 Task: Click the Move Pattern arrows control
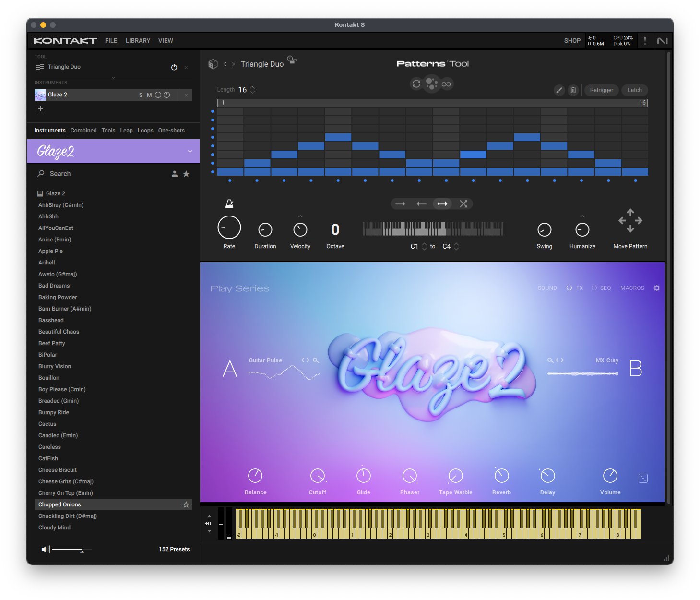(x=630, y=221)
